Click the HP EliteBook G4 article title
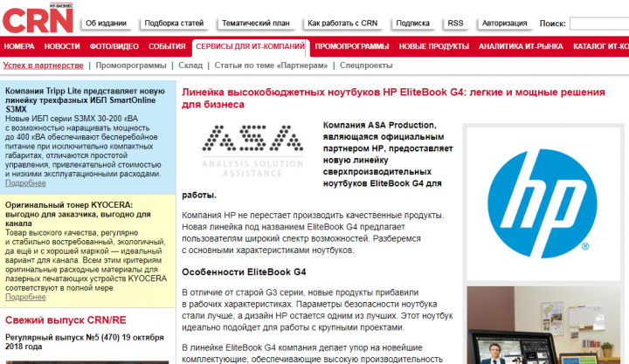This screenshot has width=629, height=364. pyautogui.click(x=393, y=99)
